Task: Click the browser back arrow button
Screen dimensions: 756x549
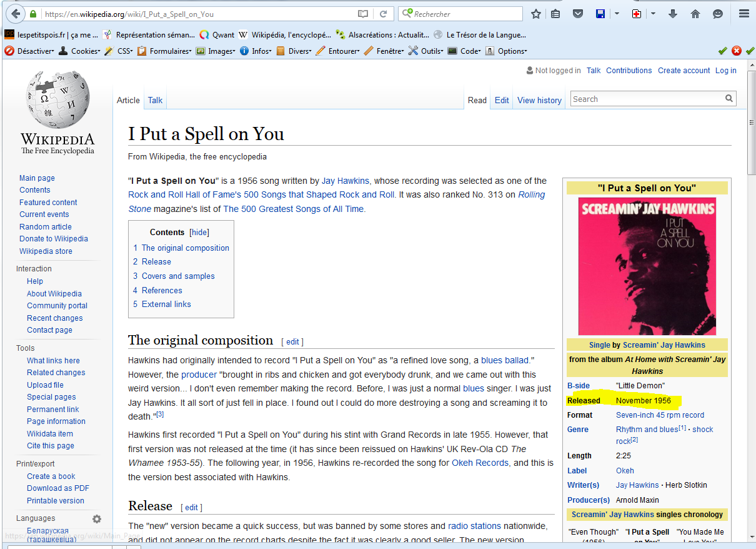Action: click(x=15, y=14)
